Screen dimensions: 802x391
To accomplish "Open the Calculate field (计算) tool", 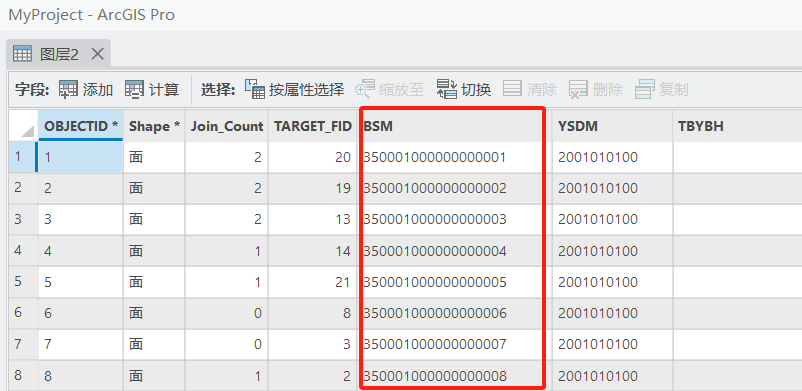I will click(x=152, y=90).
